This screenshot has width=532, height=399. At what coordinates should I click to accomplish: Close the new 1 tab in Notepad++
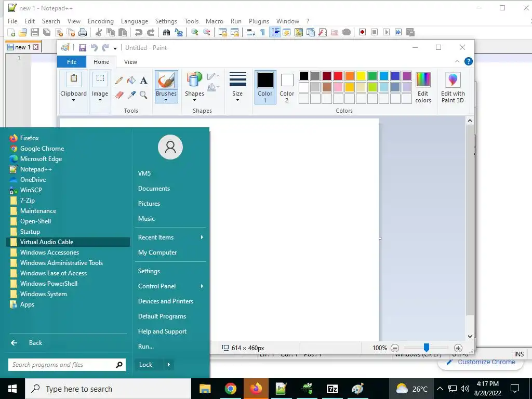[x=36, y=47]
